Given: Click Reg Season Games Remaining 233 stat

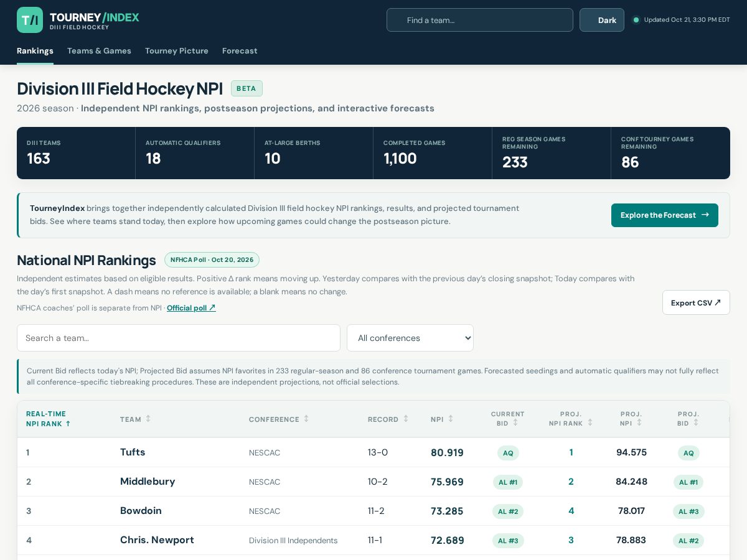Looking at the screenshot, I should 552,153.
